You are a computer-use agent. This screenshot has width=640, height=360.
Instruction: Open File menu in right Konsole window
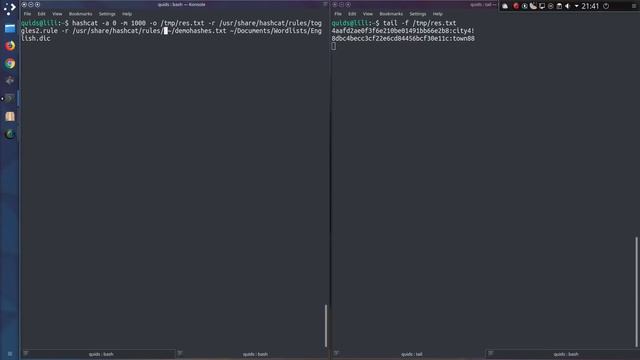click(338, 14)
